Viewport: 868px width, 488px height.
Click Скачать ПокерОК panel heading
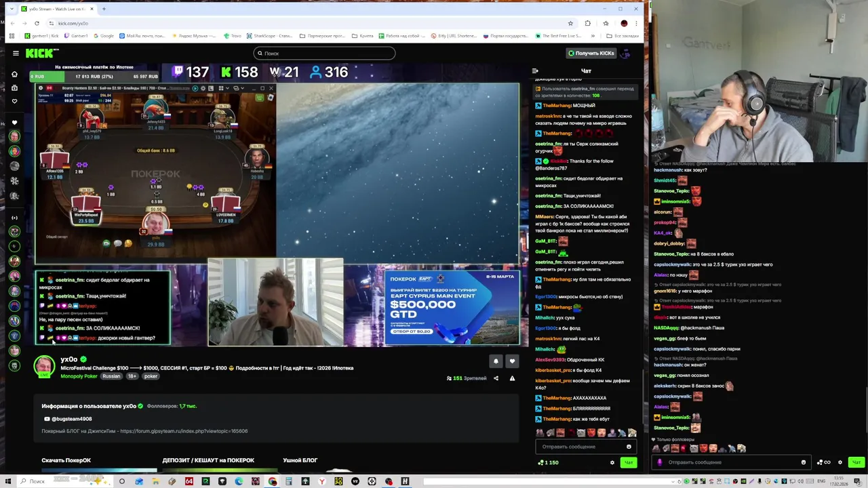click(66, 460)
